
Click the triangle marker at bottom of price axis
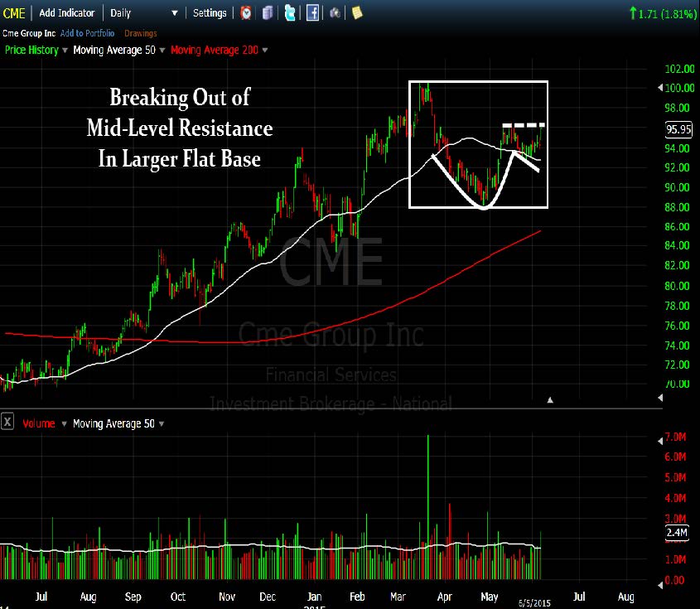tap(660, 398)
